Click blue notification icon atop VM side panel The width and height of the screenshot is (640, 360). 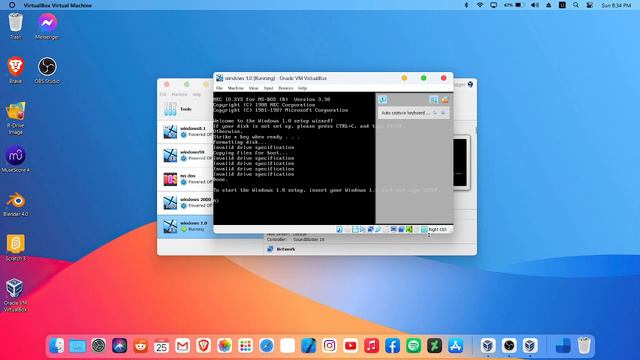tap(382, 100)
